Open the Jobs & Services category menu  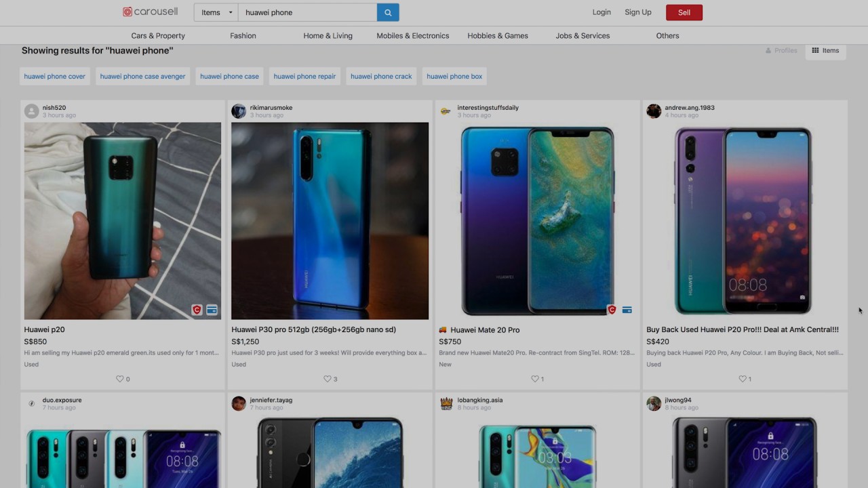[x=583, y=36]
